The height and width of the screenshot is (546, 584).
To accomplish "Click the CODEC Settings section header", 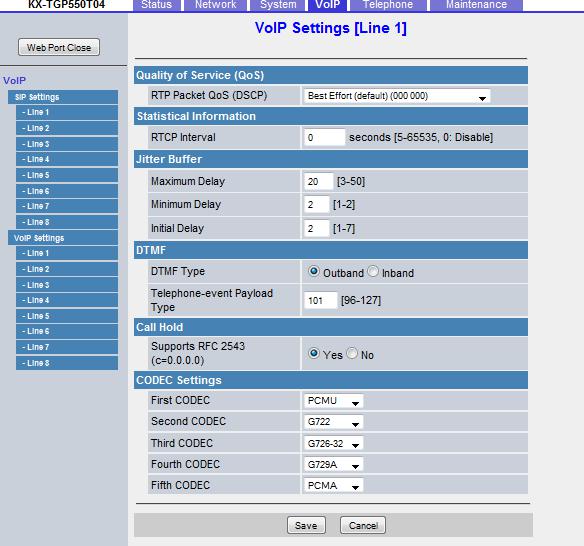I will pos(331,380).
